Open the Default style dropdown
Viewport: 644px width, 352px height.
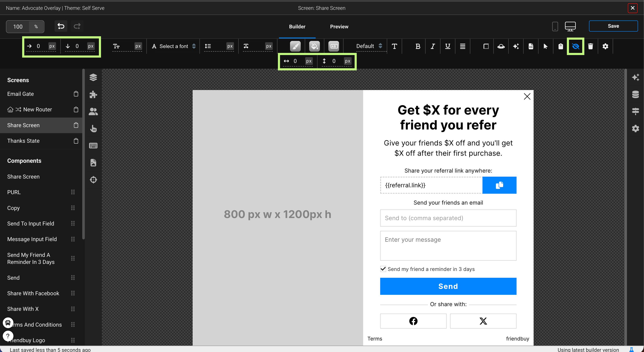pyautogui.click(x=369, y=46)
